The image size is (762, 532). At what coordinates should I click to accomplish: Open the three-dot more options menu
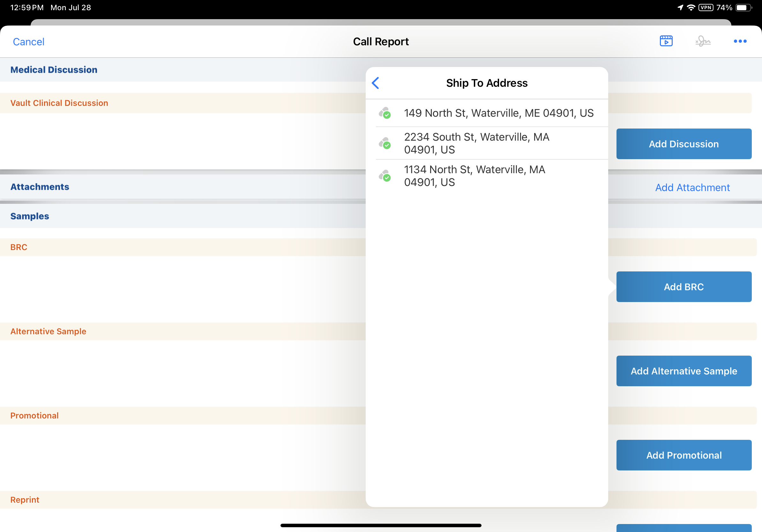pos(740,41)
